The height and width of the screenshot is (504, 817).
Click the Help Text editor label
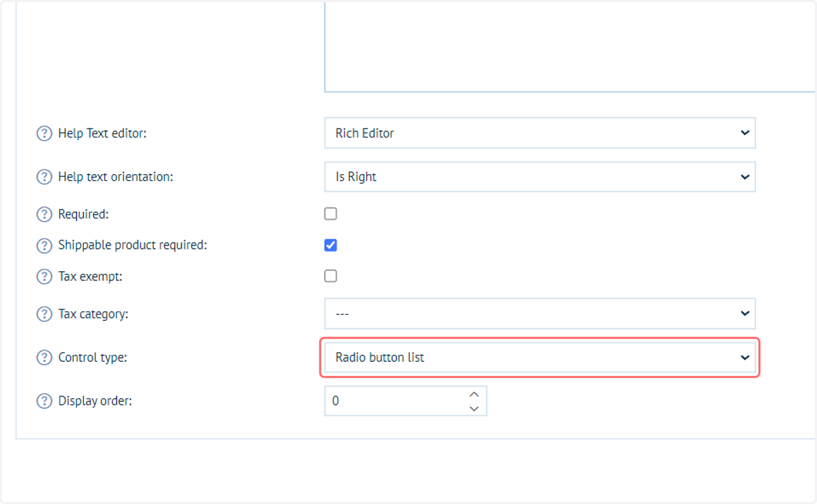(102, 133)
